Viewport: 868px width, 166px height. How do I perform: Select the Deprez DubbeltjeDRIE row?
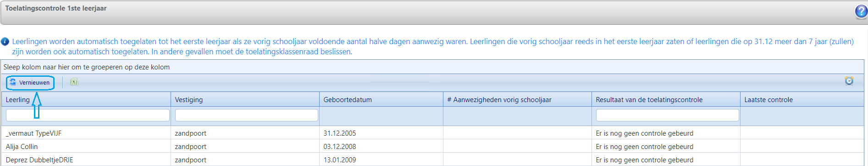point(432,160)
